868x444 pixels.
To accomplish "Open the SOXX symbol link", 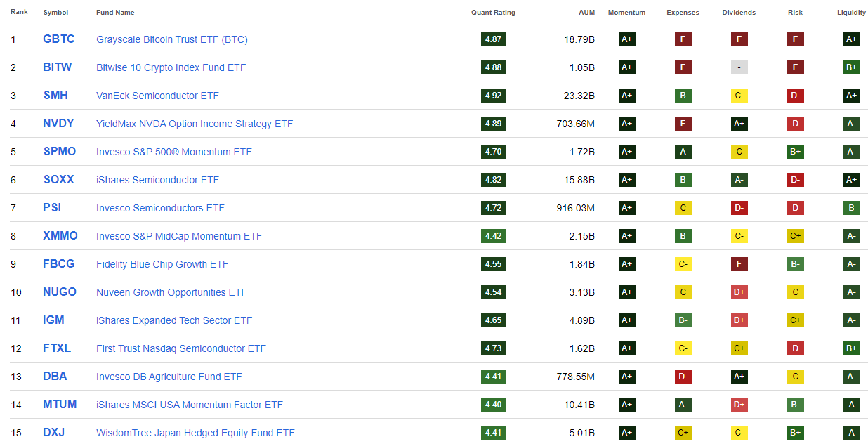I will (x=58, y=180).
